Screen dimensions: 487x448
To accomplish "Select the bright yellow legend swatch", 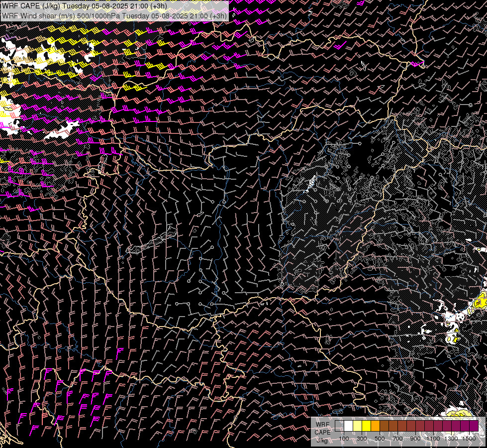I will 366,426.
